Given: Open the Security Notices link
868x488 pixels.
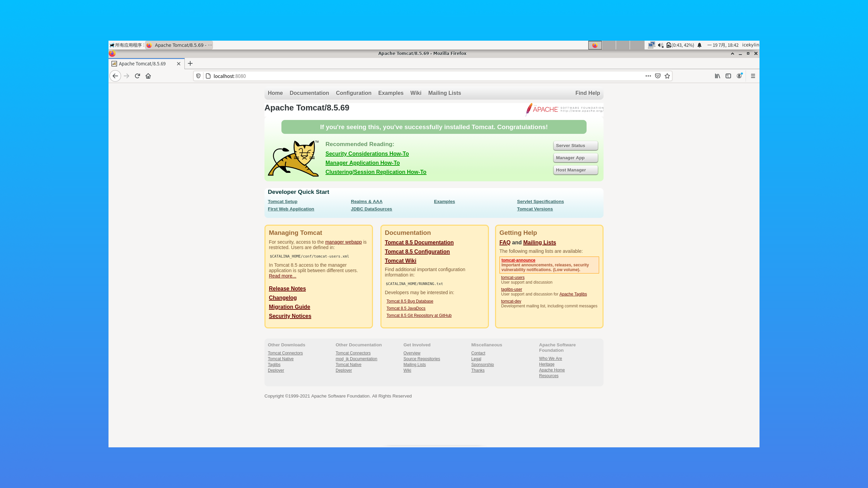Looking at the screenshot, I should point(290,316).
